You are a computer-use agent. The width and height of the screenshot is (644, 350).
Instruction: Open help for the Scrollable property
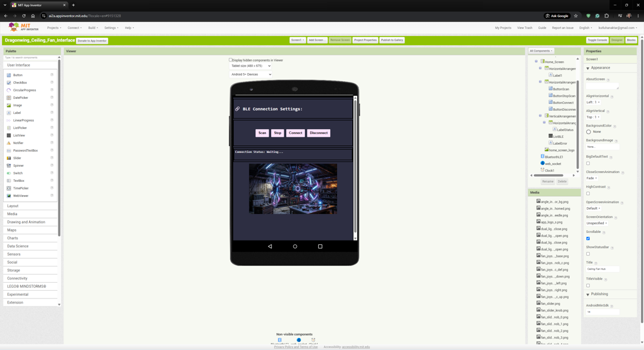point(604,232)
